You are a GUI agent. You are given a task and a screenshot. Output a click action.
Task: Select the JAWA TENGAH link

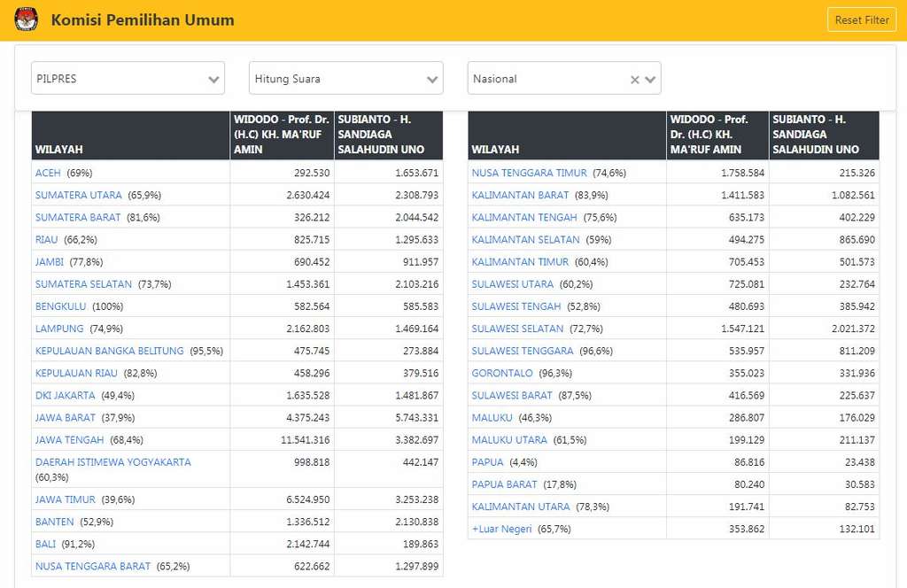point(69,440)
